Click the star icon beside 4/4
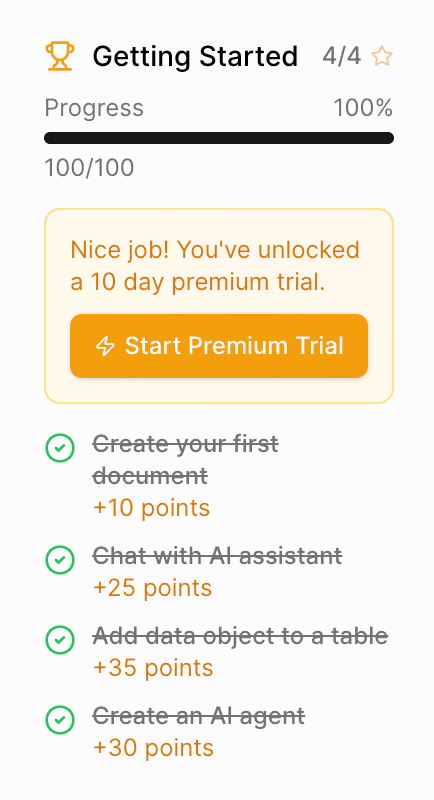Viewport: 434px width, 800px height. pos(382,56)
